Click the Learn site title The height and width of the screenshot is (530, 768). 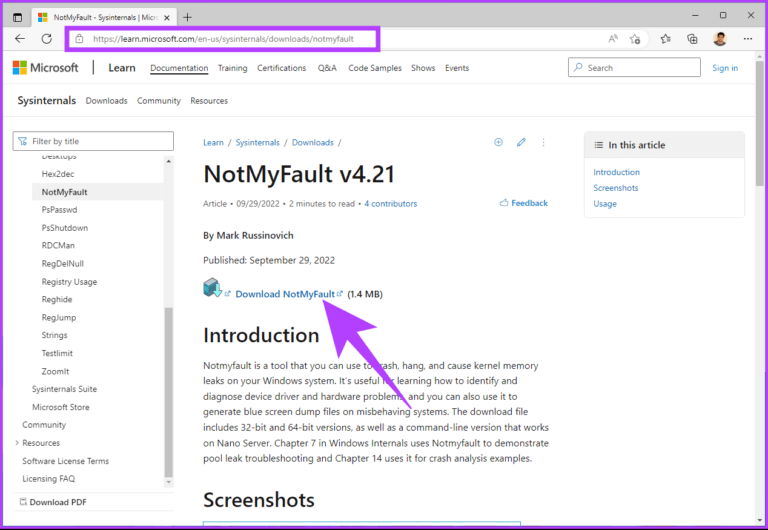[x=121, y=68]
